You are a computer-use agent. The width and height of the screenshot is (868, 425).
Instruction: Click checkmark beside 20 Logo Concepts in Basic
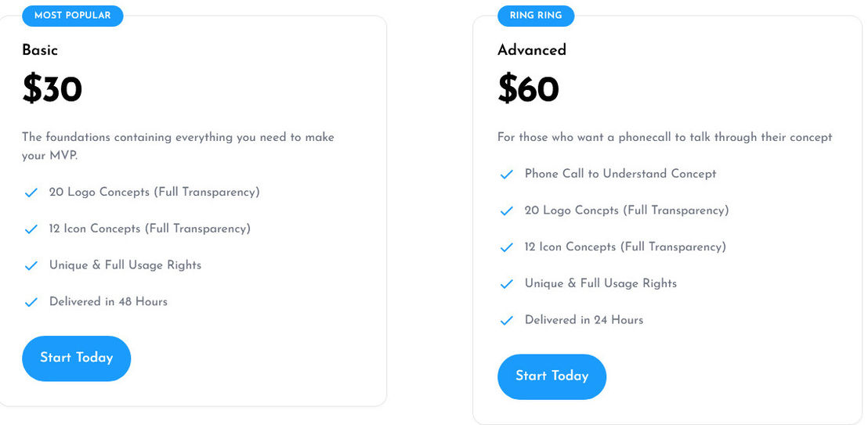tap(31, 193)
